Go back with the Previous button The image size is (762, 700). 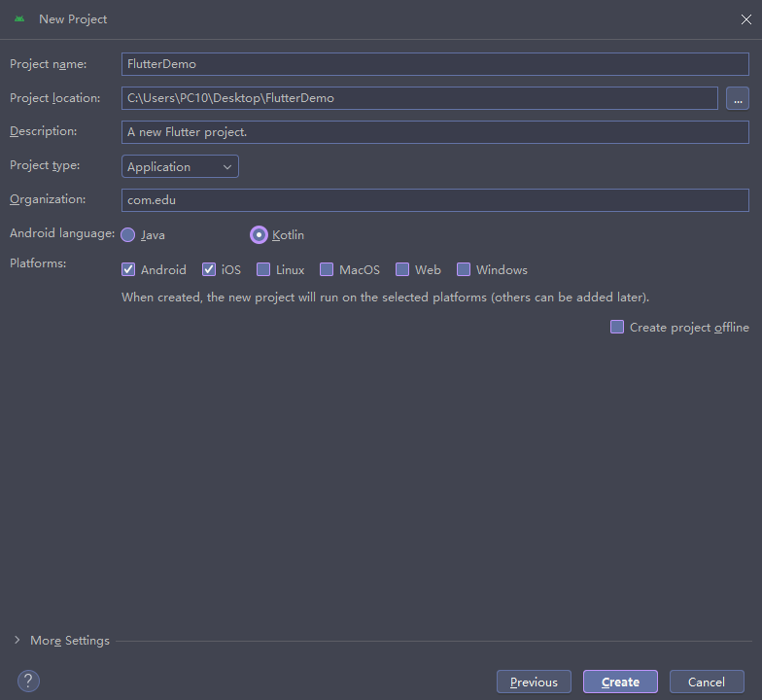(x=534, y=682)
